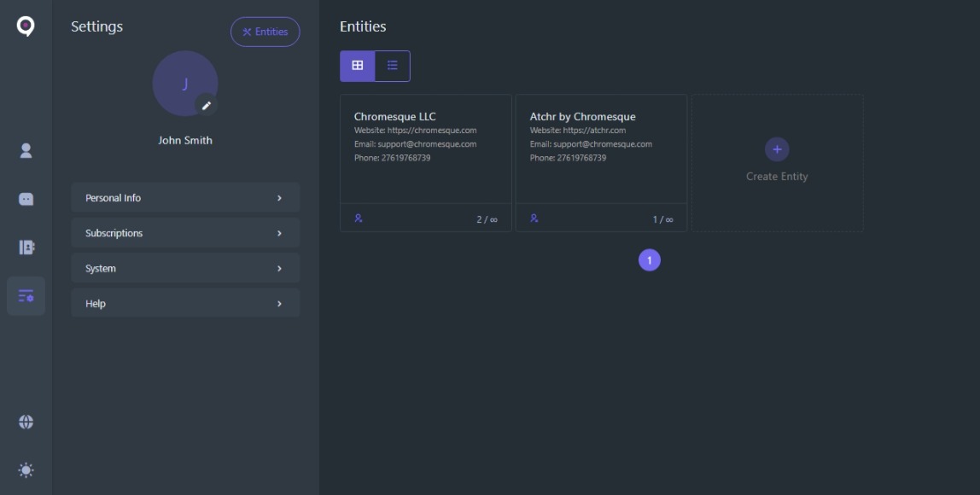Switch to list view layout
Image resolution: width=980 pixels, height=495 pixels.
pyautogui.click(x=393, y=66)
